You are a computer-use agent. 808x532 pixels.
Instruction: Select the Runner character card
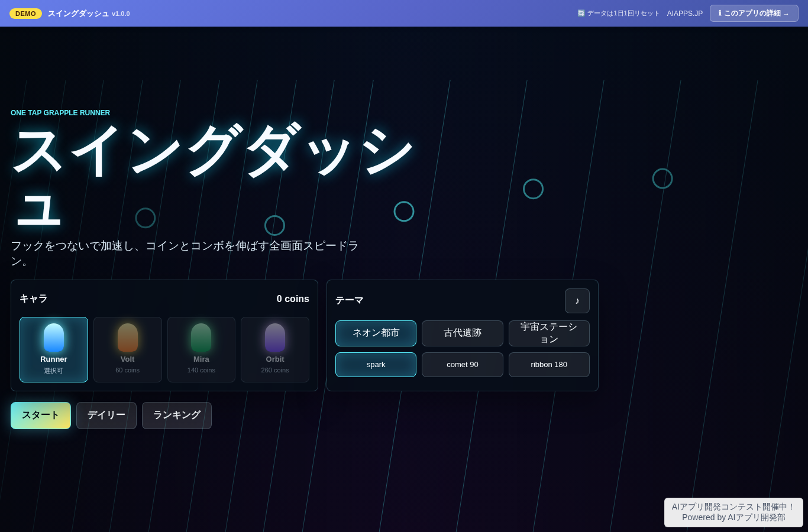pyautogui.click(x=54, y=350)
